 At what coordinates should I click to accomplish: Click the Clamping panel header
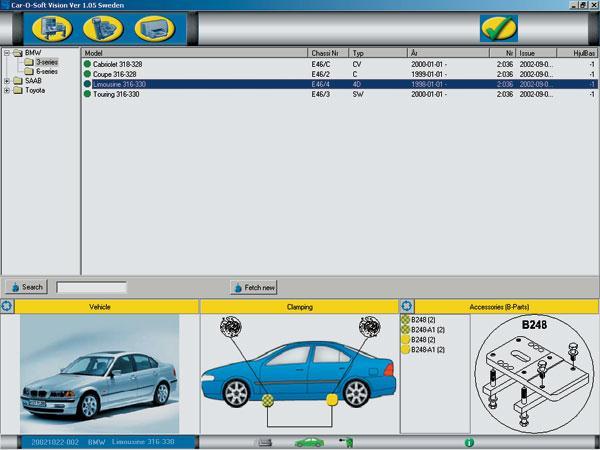pyautogui.click(x=300, y=307)
